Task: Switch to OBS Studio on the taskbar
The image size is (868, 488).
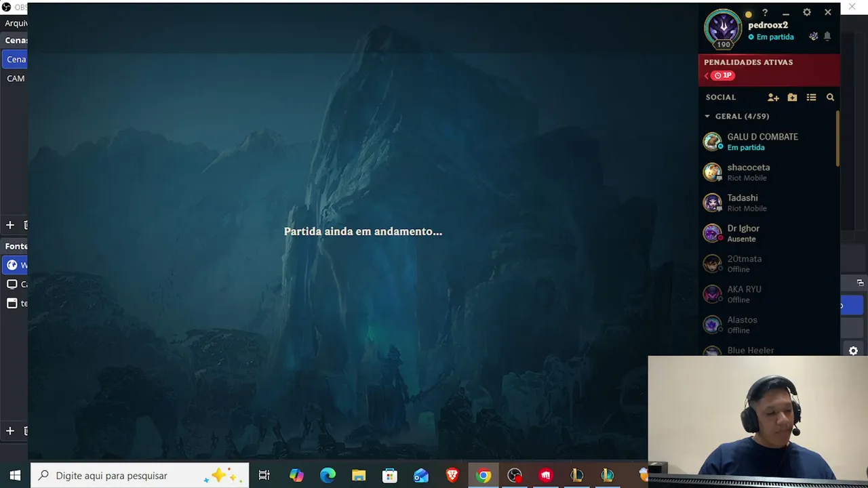Action: 515,476
